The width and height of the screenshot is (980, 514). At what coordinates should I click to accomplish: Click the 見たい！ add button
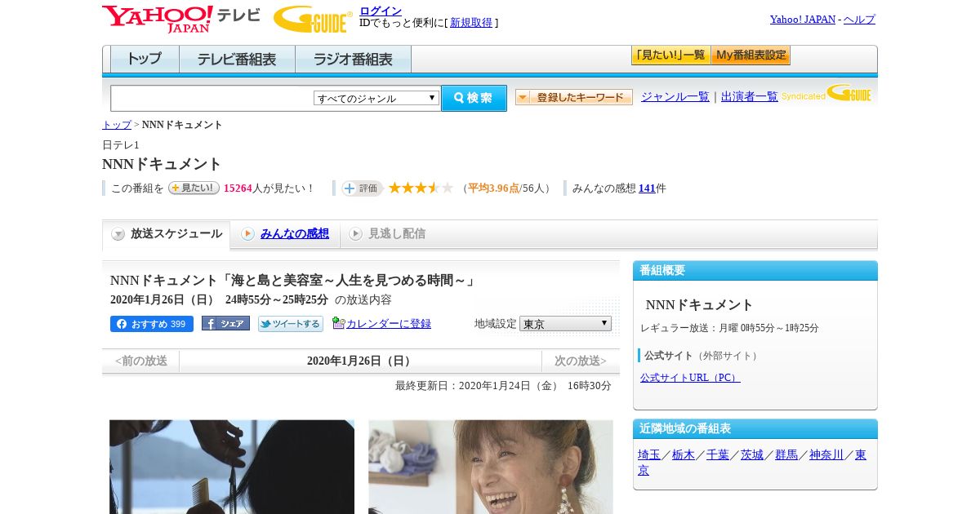pyautogui.click(x=194, y=188)
